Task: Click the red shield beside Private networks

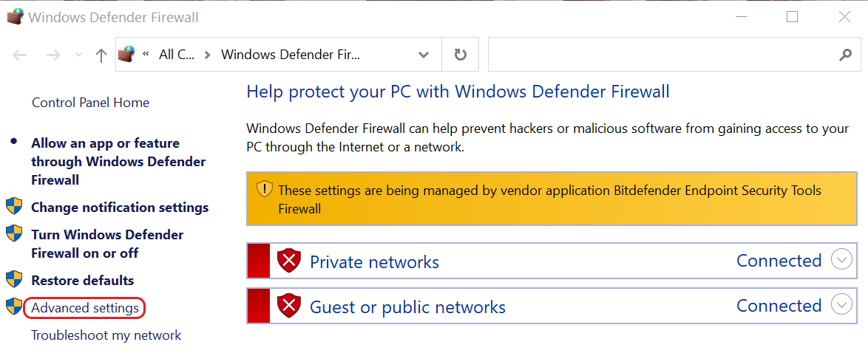Action: point(289,261)
